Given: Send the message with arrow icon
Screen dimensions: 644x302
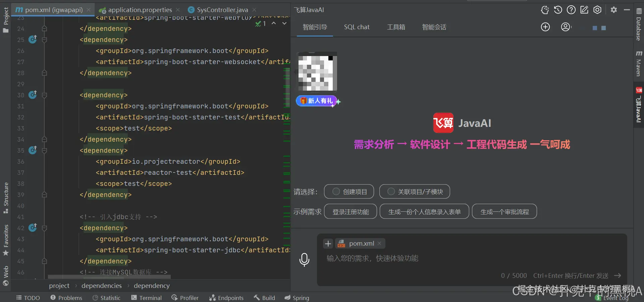Looking at the screenshot, I should 618,275.
